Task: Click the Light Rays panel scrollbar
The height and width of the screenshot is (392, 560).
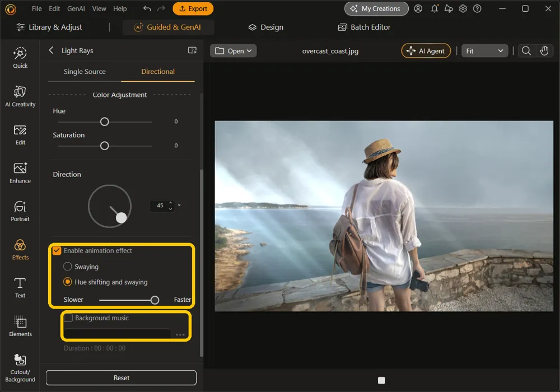Action: click(202, 263)
